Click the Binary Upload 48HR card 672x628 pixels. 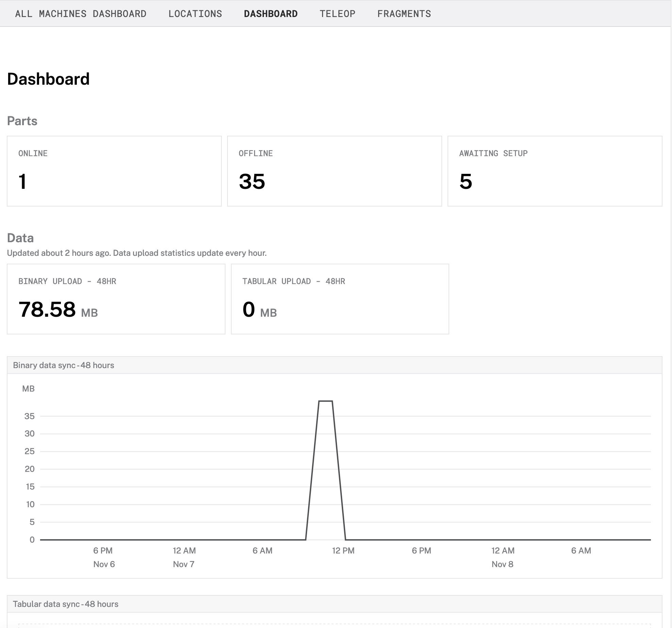tap(116, 299)
